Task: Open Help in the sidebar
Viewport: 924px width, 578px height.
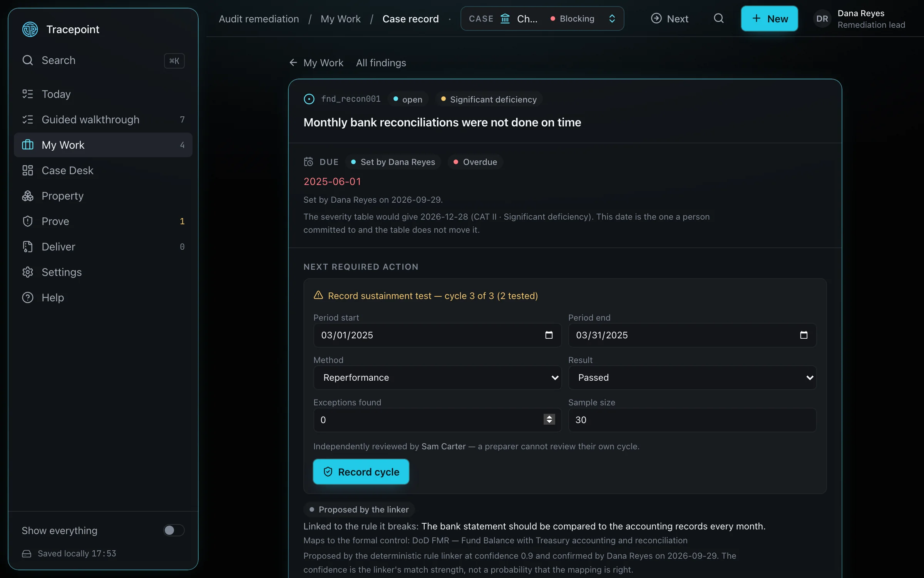Action: pyautogui.click(x=103, y=297)
